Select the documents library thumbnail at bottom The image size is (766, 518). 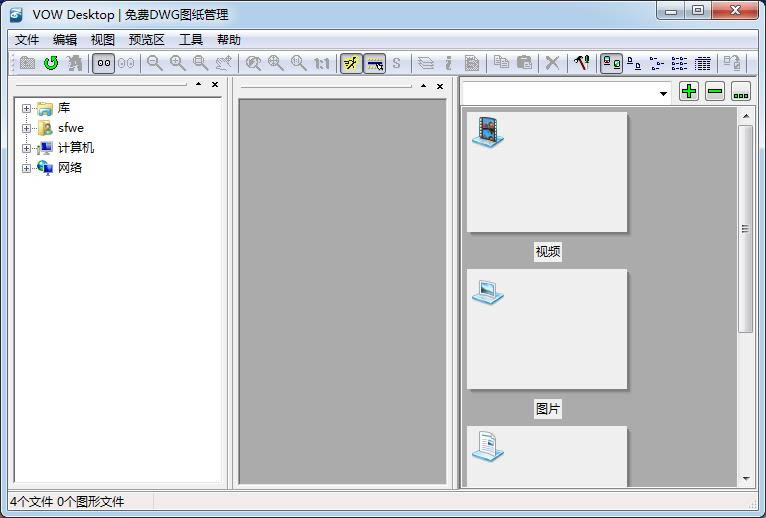(547, 456)
